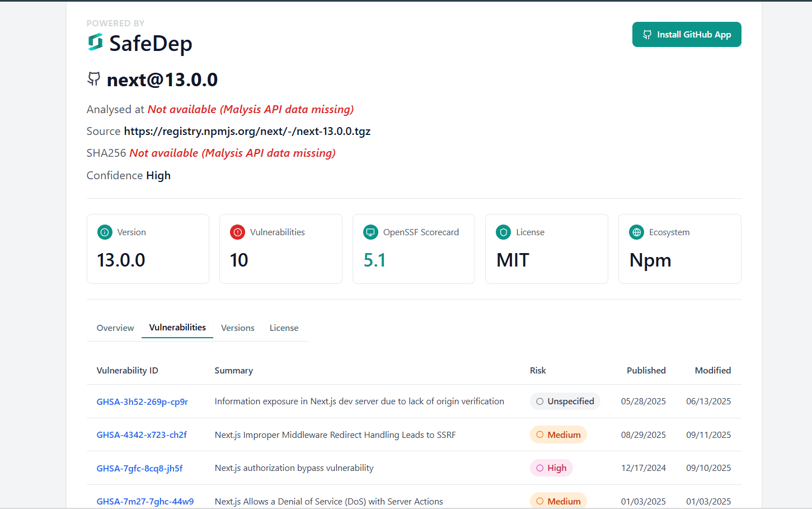Click the Install GitHub App button
Viewport: 812px width, 509px height.
(687, 35)
